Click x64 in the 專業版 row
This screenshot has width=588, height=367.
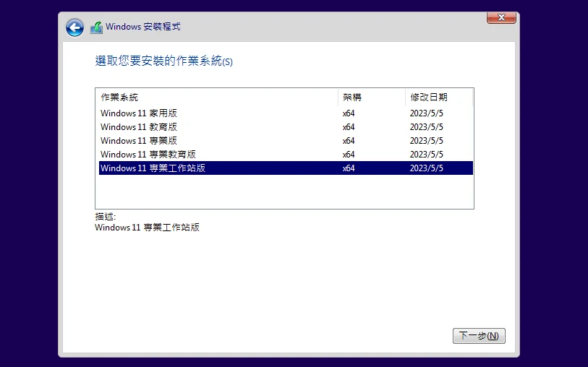click(349, 141)
